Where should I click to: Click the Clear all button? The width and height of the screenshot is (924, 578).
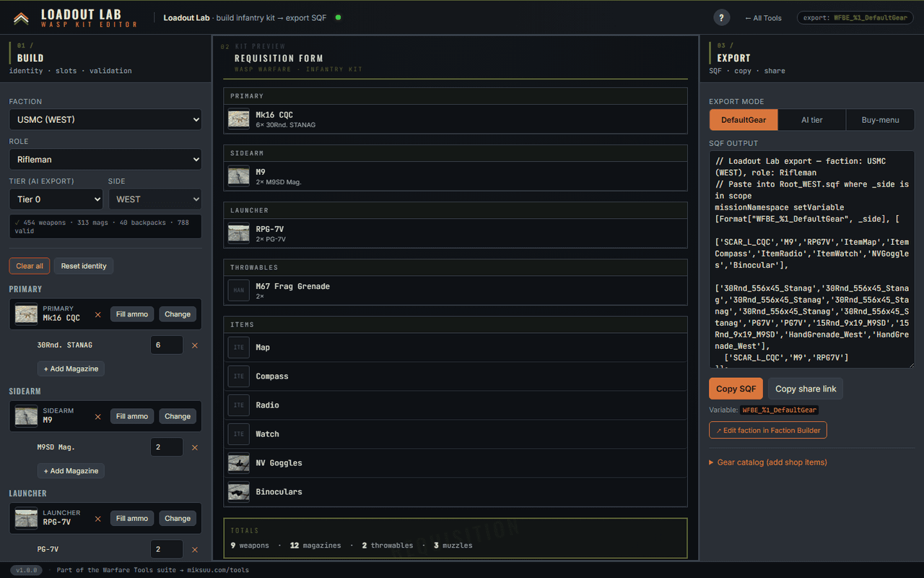(30, 266)
